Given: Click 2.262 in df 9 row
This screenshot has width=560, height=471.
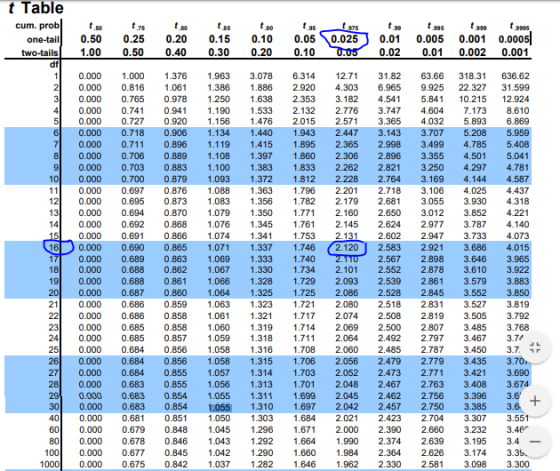Looking at the screenshot, I should pos(346,167).
